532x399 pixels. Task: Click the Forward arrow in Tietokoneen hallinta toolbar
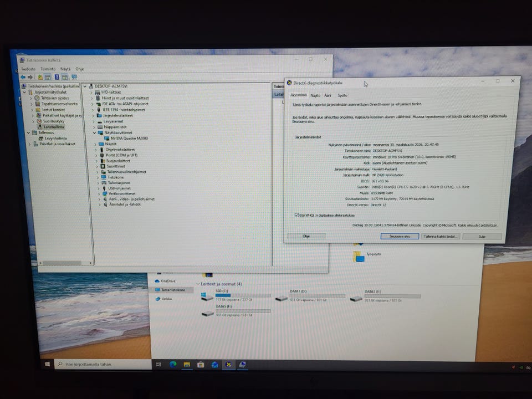(x=30, y=77)
